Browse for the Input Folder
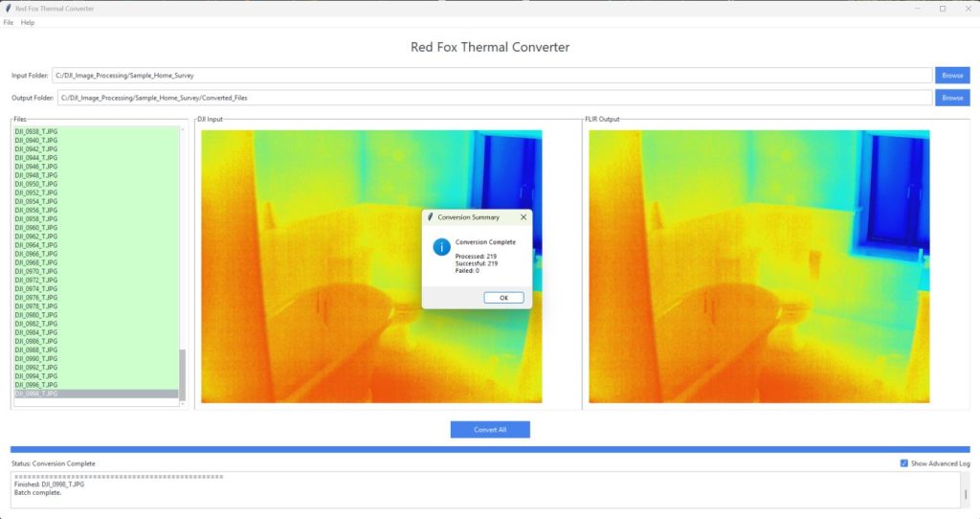Screen dimensions: 980x519 point(952,75)
